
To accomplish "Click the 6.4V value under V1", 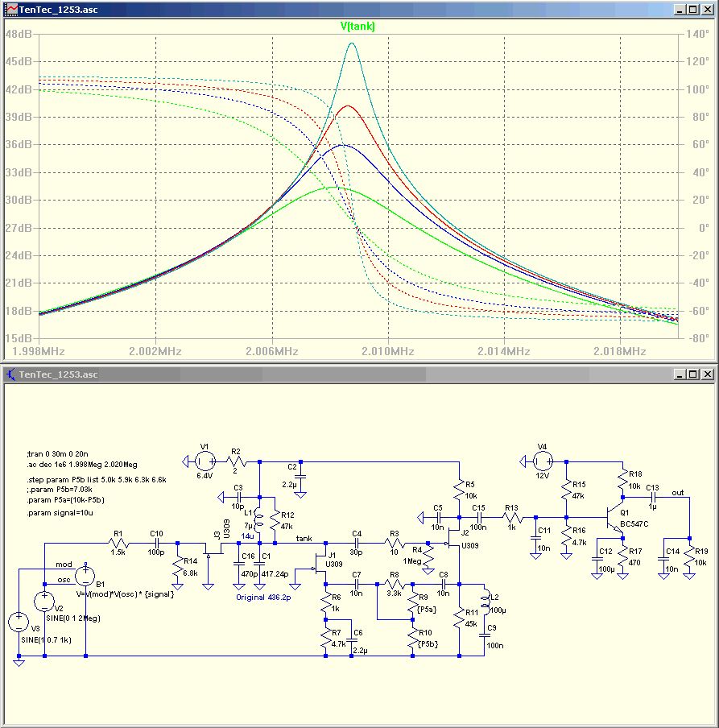I will tap(205, 476).
